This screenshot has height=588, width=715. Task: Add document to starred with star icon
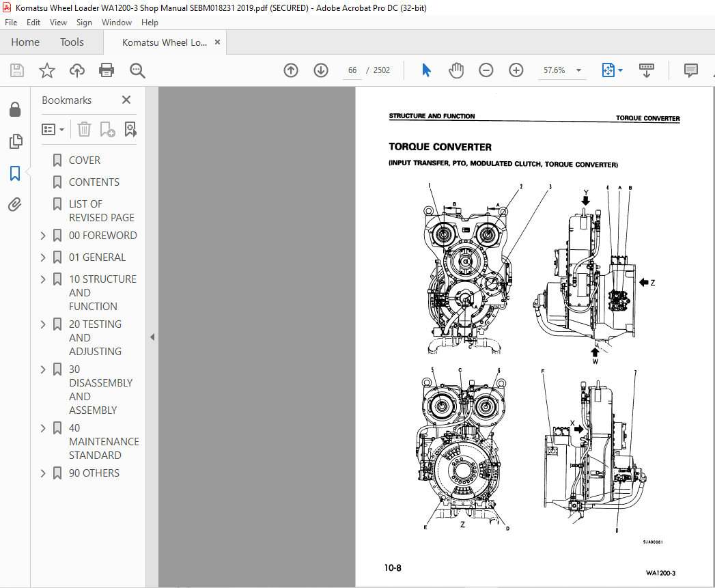[x=46, y=70]
